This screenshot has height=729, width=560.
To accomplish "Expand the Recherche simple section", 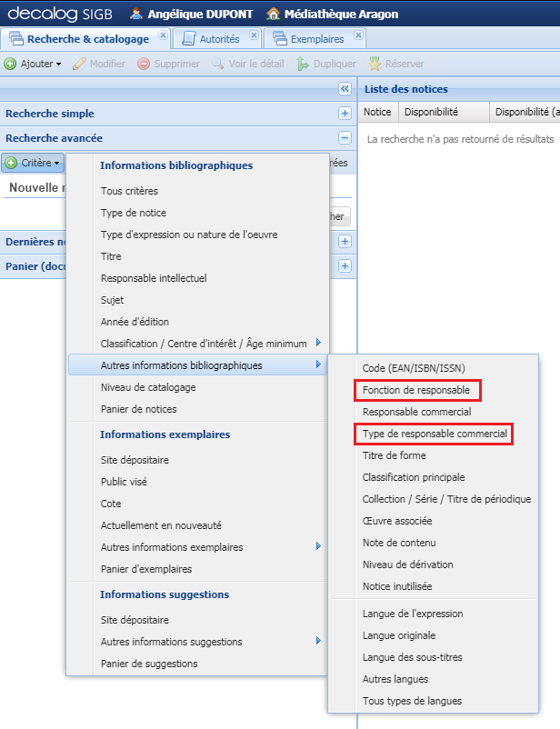I will [x=345, y=114].
